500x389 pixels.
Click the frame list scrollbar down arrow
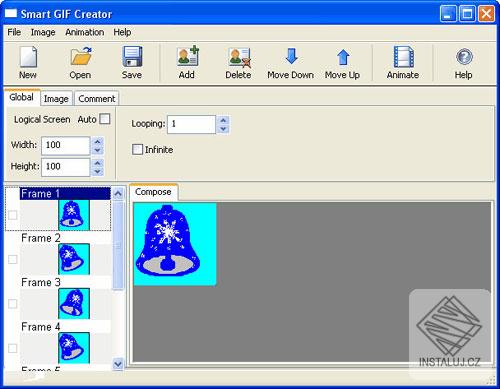(118, 364)
